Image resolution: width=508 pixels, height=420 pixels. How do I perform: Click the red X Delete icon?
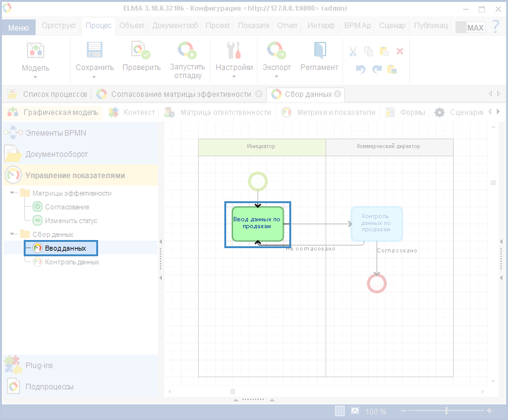click(401, 52)
